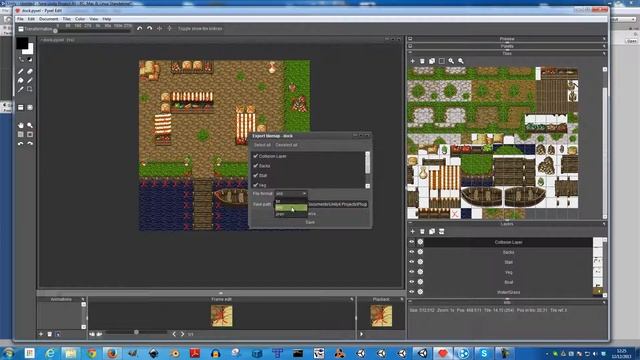Image resolution: width=640 pixels, height=360 pixels.
Task: Select the color picker eyedropper tool
Action: tap(21, 89)
